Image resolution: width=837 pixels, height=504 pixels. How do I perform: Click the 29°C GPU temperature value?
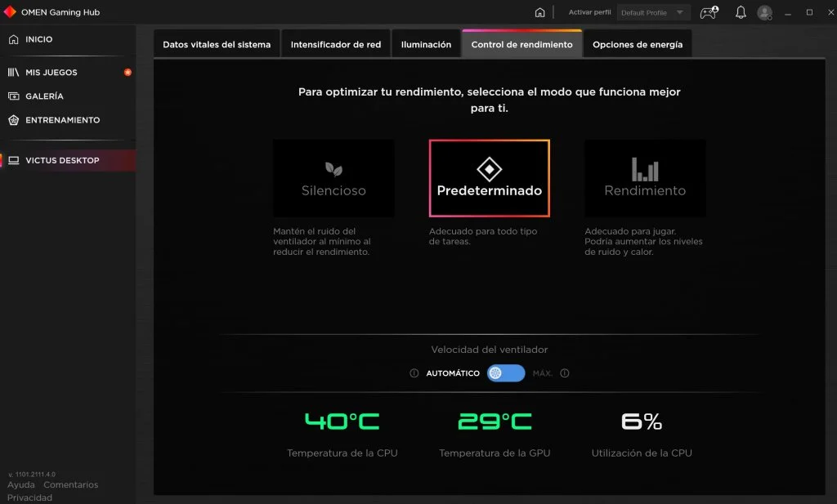click(x=495, y=421)
